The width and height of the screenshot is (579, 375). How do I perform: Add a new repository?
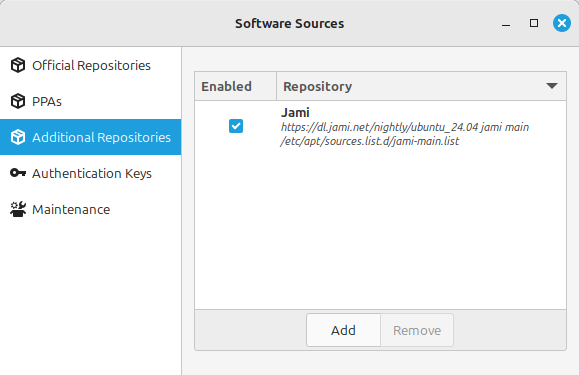point(343,330)
